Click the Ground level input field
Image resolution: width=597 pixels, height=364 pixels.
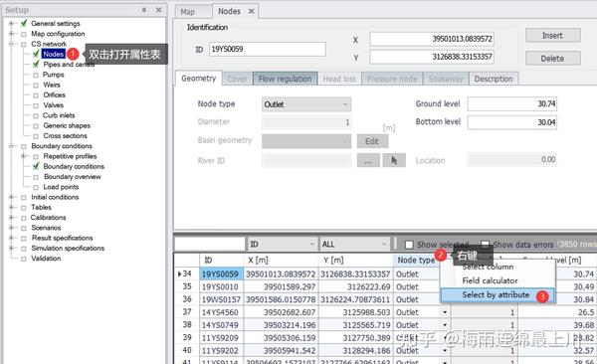[512, 103]
